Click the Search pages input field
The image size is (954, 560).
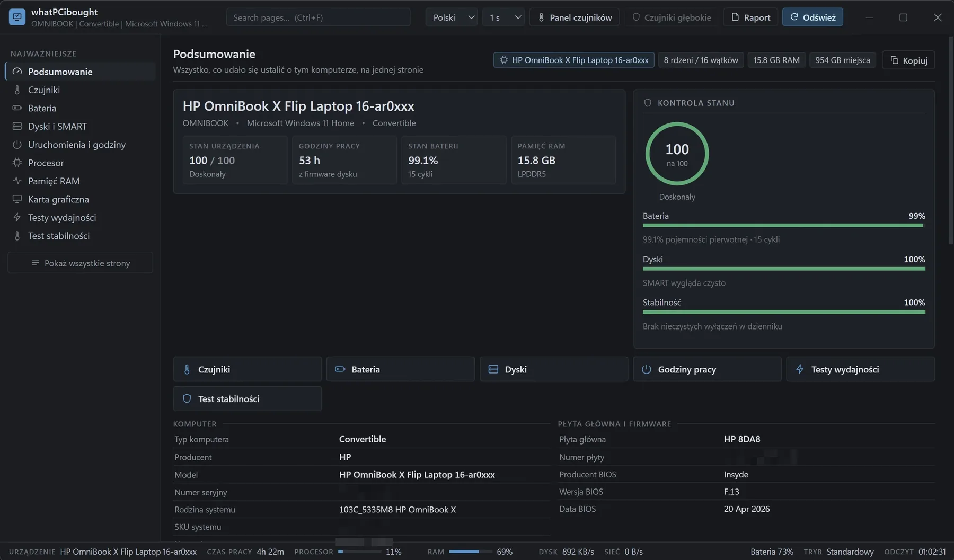(318, 17)
